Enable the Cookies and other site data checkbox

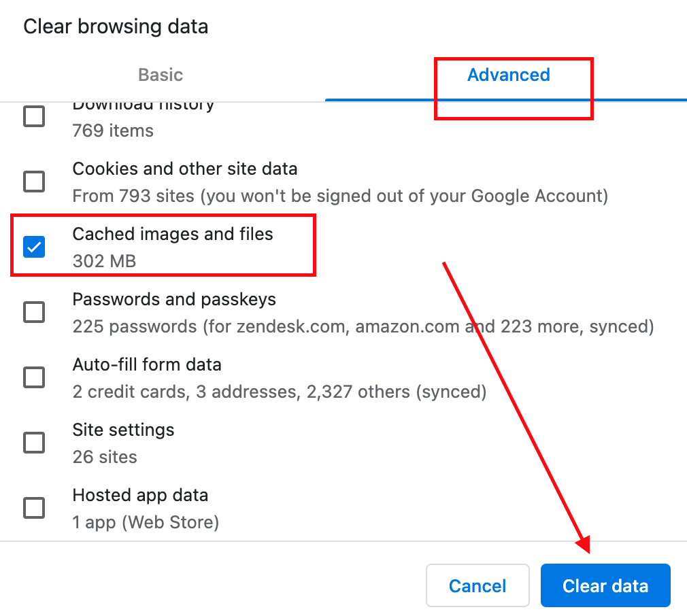tap(34, 182)
